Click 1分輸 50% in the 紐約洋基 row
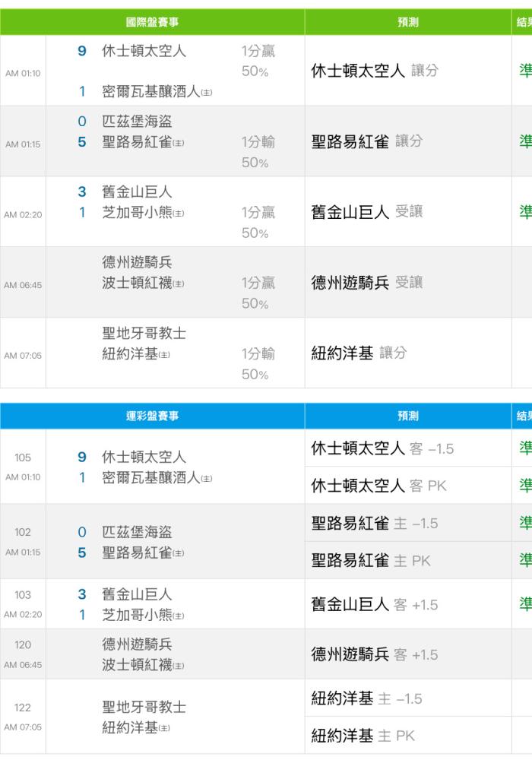Image resolution: width=532 pixels, height=760 pixels. coord(258,364)
